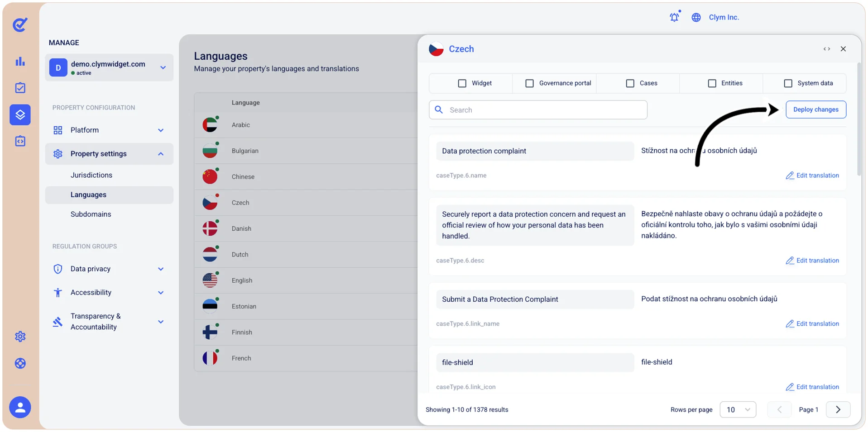
Task: Open the settings gear in sidebar
Action: 20,337
